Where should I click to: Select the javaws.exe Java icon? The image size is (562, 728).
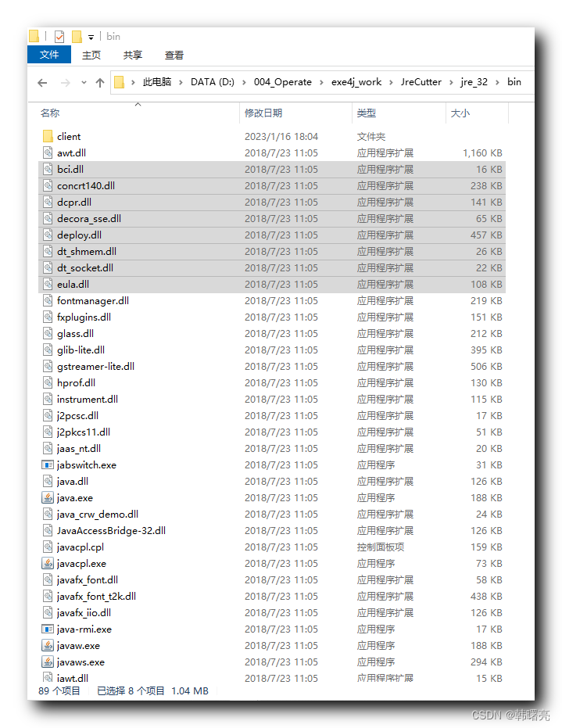point(48,662)
